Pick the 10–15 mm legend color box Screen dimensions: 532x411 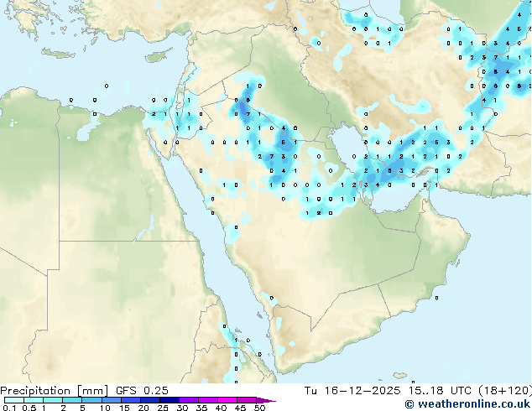111,400
